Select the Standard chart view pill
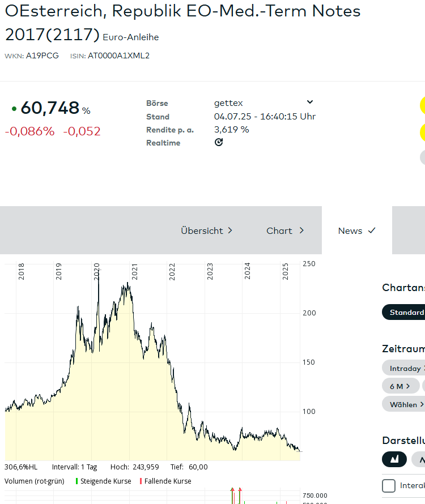Screen dimensions: 425x504 coord(405,312)
